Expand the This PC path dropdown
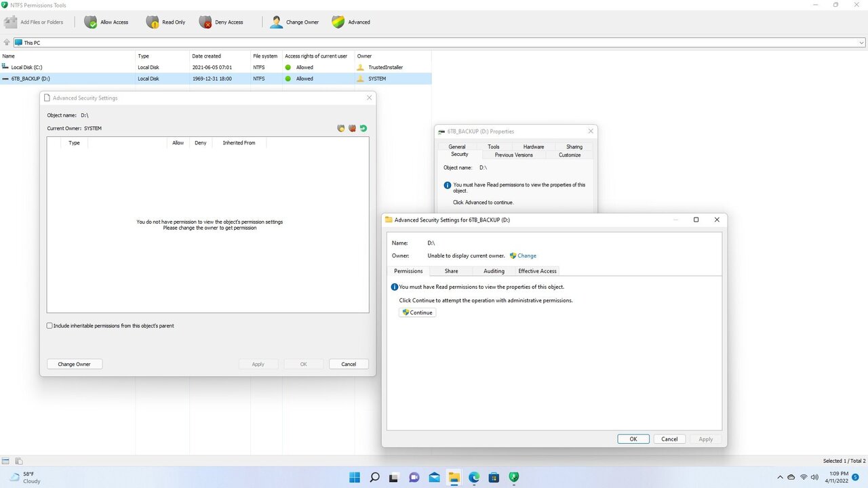The image size is (868, 488). (x=862, y=43)
